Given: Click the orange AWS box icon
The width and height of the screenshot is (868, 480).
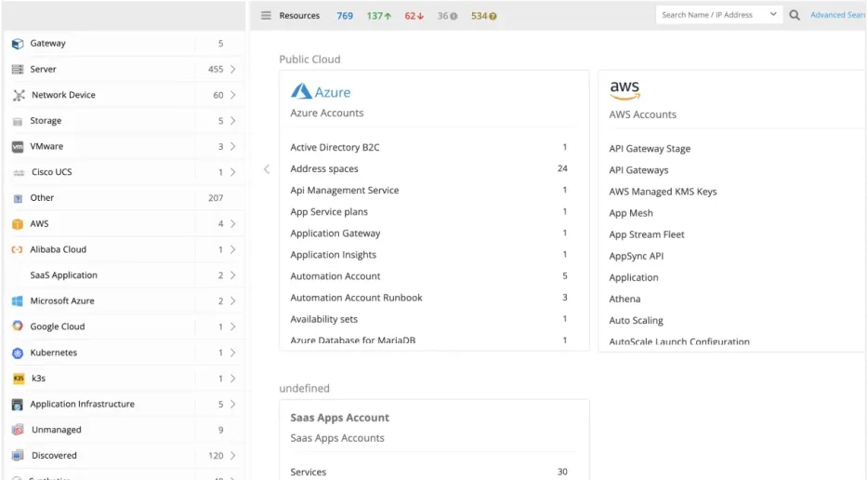Looking at the screenshot, I should point(18,224).
